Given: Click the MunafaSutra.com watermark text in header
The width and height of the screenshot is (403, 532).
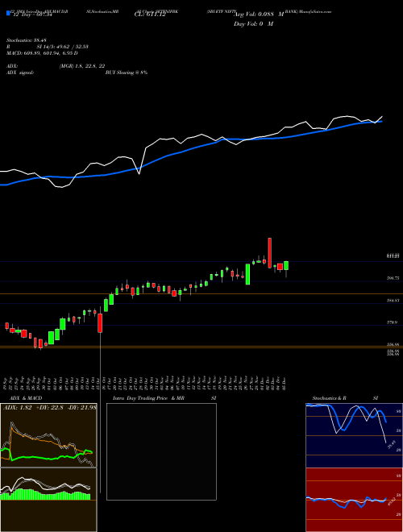Looking at the screenshot, I should [x=315, y=11].
